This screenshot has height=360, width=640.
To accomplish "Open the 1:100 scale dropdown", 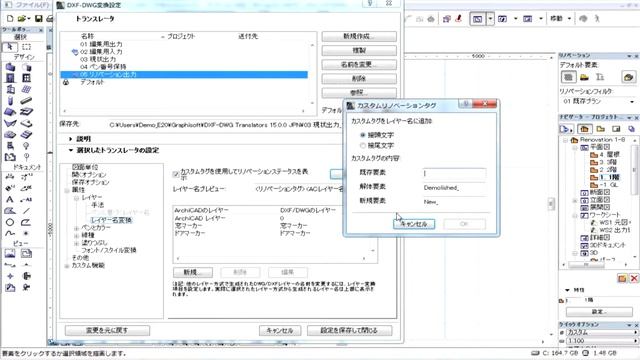I will click(x=601, y=341).
